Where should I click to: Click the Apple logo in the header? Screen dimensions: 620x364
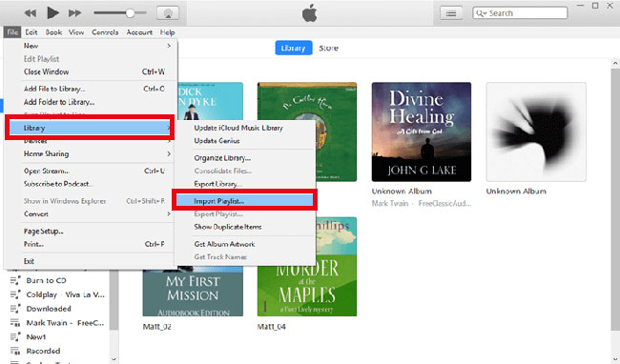pyautogui.click(x=310, y=14)
